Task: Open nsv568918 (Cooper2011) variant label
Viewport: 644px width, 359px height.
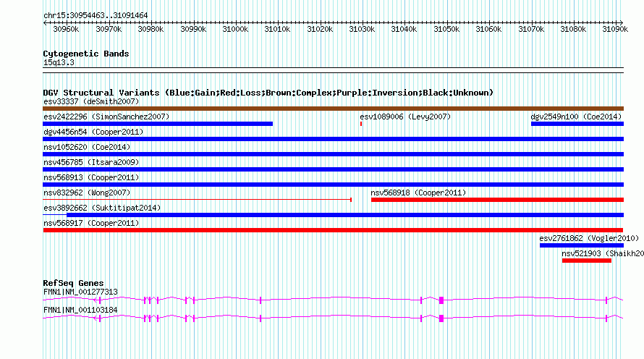Action: click(x=418, y=193)
